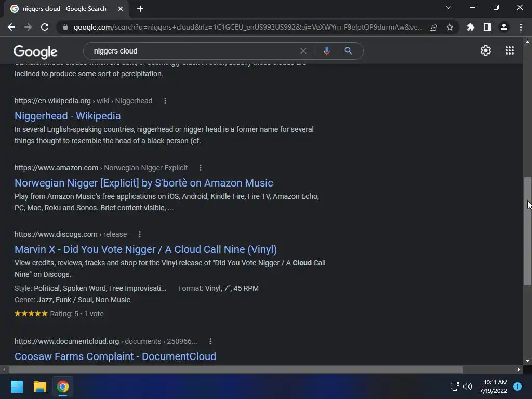Screen dimensions: 532x399
Task: Click the https://www.amazon.com breadcrumb URL
Action: (x=56, y=168)
